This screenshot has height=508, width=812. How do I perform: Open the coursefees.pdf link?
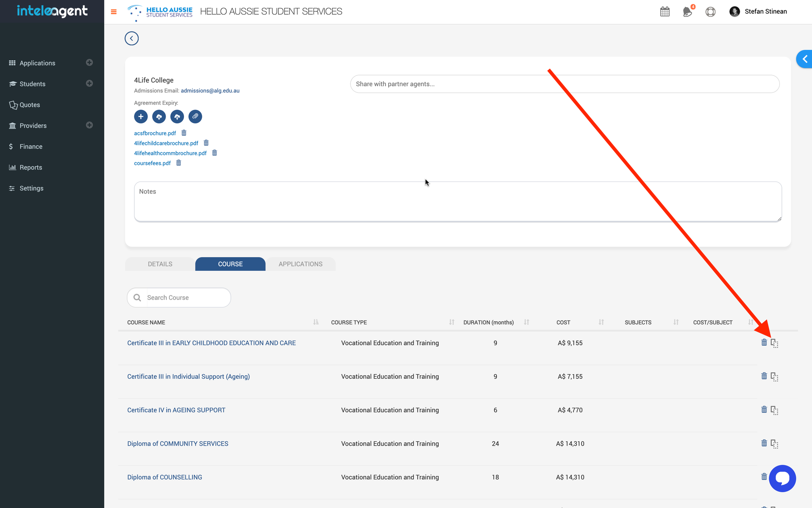[x=152, y=163]
